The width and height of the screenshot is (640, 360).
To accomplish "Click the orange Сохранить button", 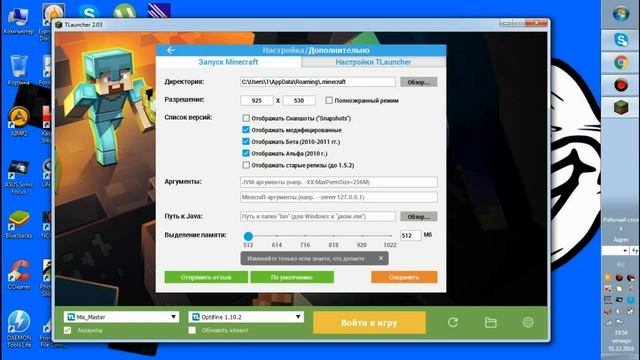I will (404, 277).
